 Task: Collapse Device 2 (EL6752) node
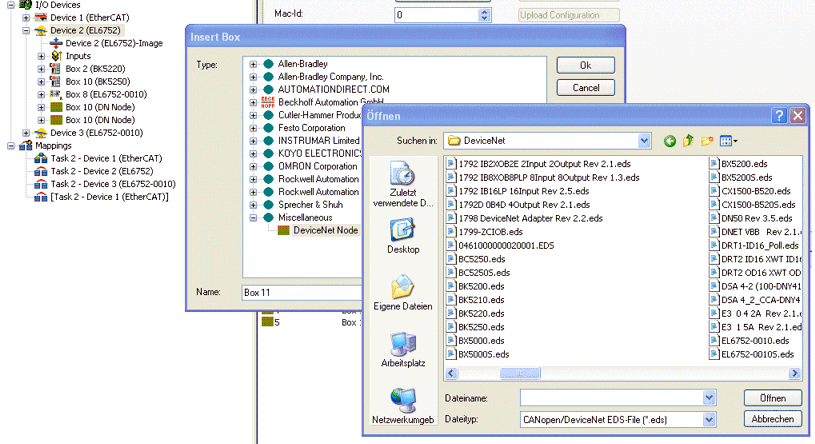tap(25, 31)
